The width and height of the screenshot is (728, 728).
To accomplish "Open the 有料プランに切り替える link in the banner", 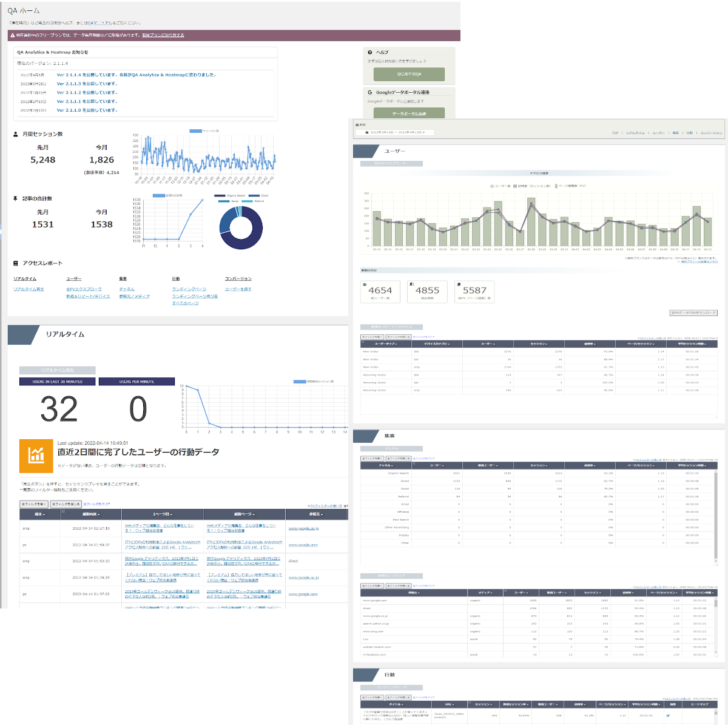I will [162, 35].
